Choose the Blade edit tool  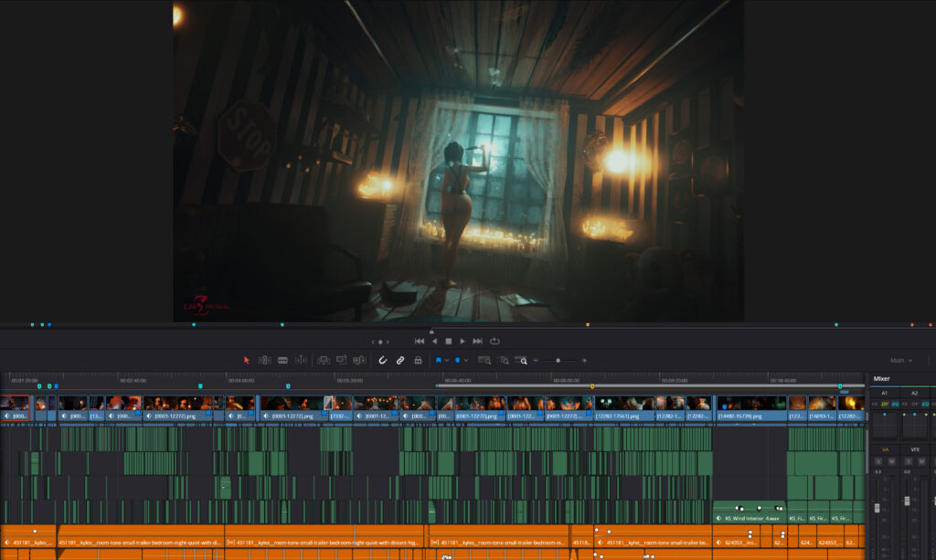point(301,360)
